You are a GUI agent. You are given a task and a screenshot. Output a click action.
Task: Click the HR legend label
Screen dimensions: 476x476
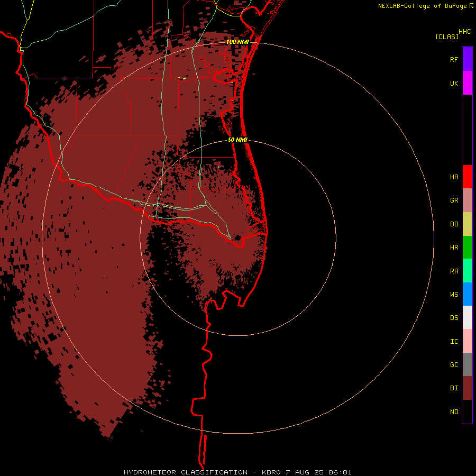click(x=454, y=248)
